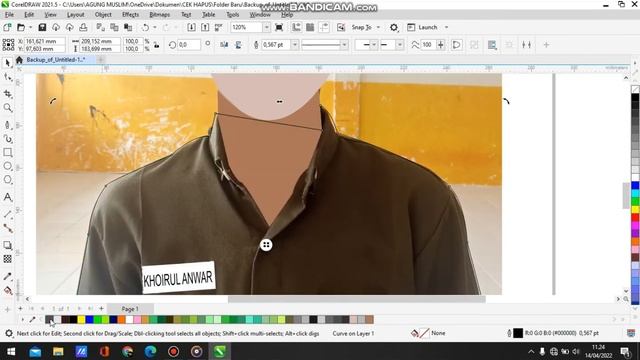Click Mirror horizontally icon
This screenshot has height=360, width=640.
224,44
